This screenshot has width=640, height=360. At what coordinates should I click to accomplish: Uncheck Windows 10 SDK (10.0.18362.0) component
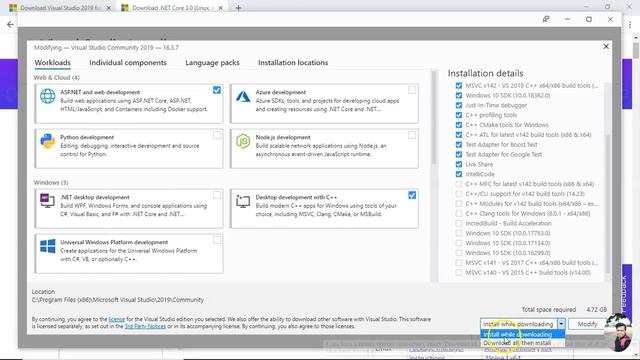[459, 96]
